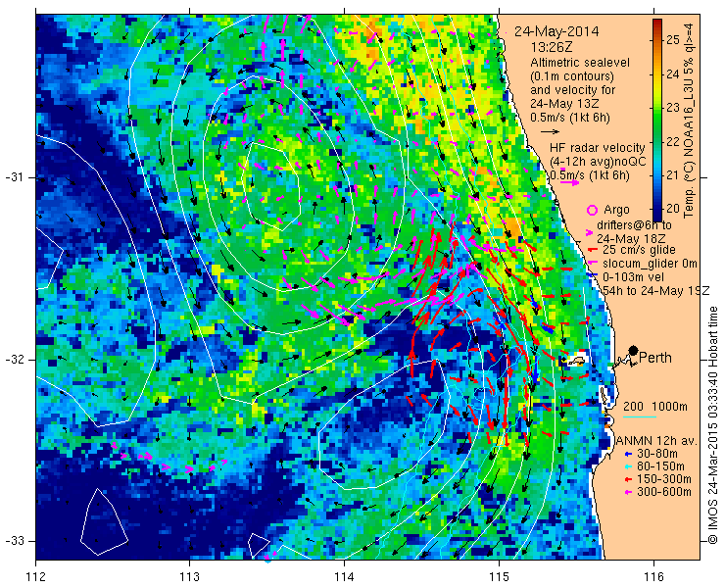Click the colorbar tick label 24

[x=673, y=74]
